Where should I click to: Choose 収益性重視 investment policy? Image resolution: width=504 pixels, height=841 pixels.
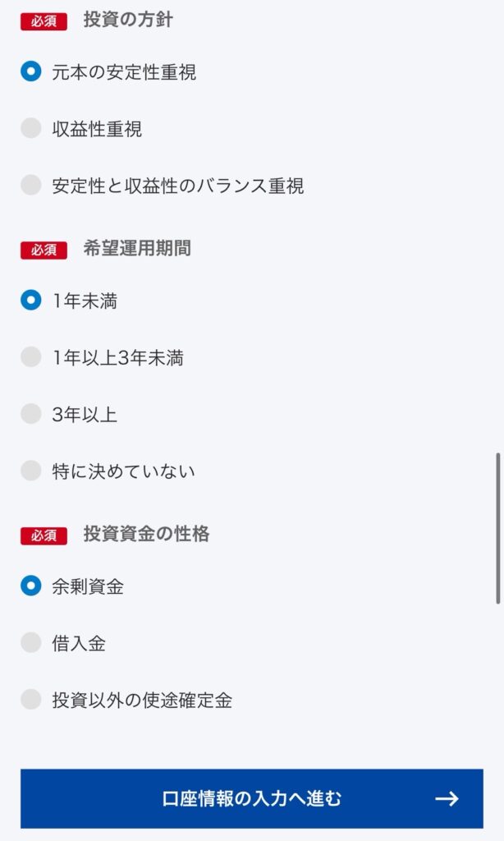click(30, 129)
